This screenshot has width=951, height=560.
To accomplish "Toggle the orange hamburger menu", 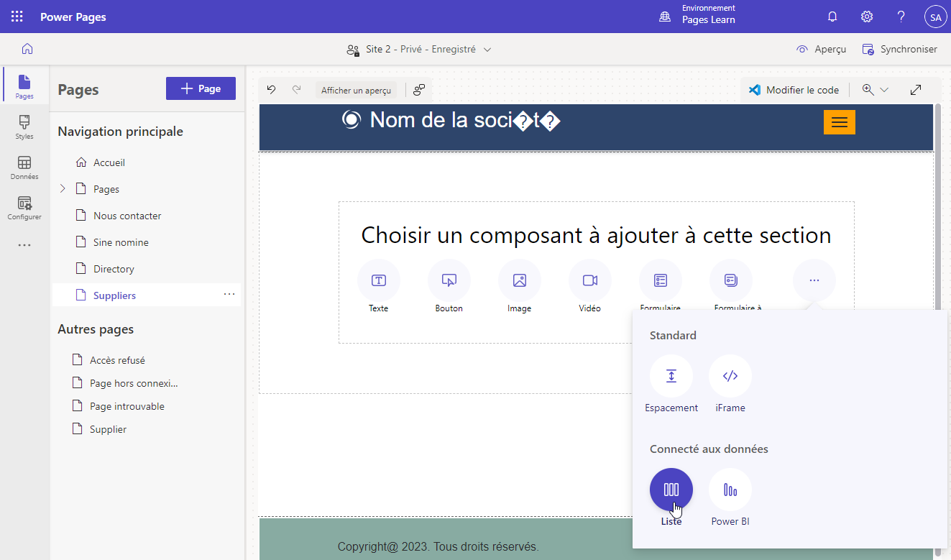I will click(839, 122).
